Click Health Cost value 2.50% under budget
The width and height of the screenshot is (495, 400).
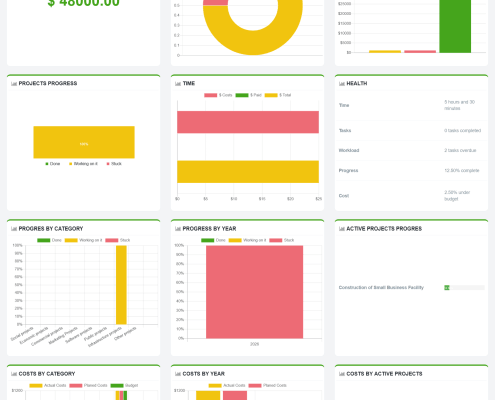click(457, 196)
